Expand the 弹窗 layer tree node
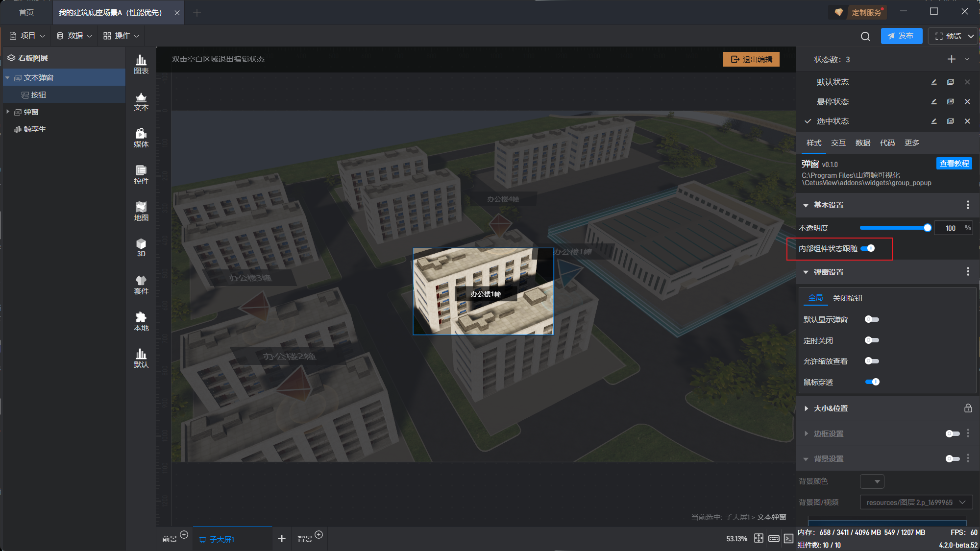The width and height of the screenshot is (980, 551). click(8, 112)
